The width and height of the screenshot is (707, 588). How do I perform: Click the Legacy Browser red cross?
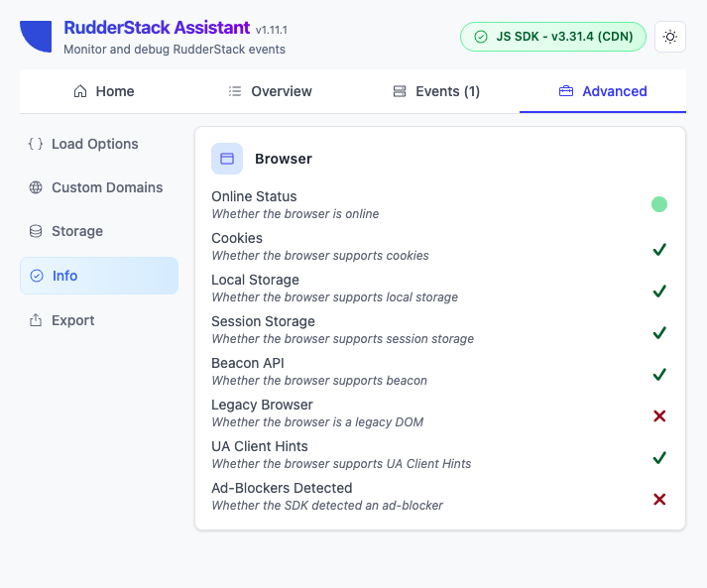pyautogui.click(x=659, y=415)
